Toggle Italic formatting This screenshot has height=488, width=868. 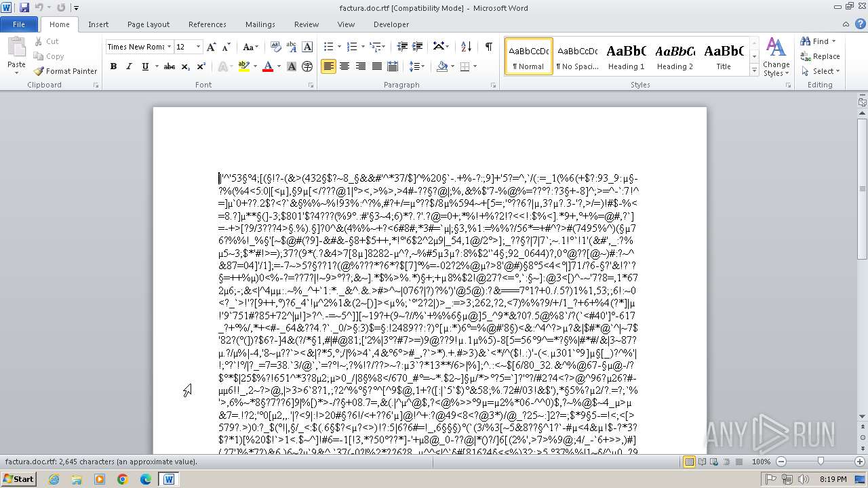click(129, 66)
